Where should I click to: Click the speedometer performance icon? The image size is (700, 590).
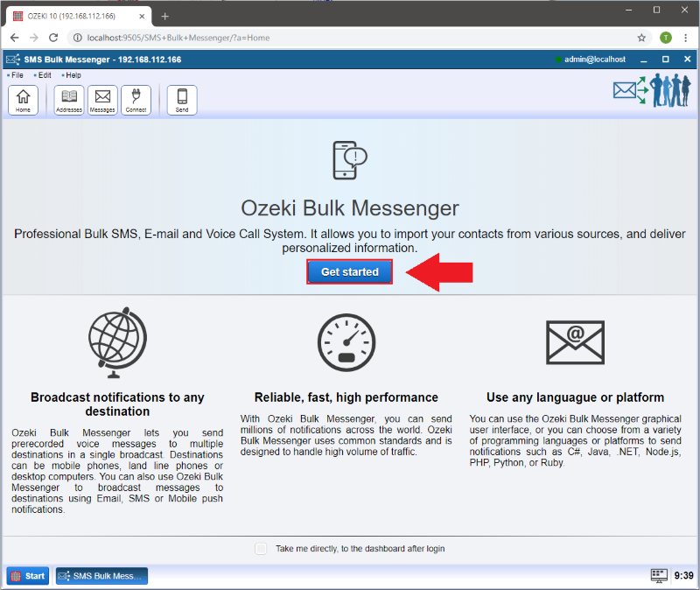pyautogui.click(x=346, y=341)
